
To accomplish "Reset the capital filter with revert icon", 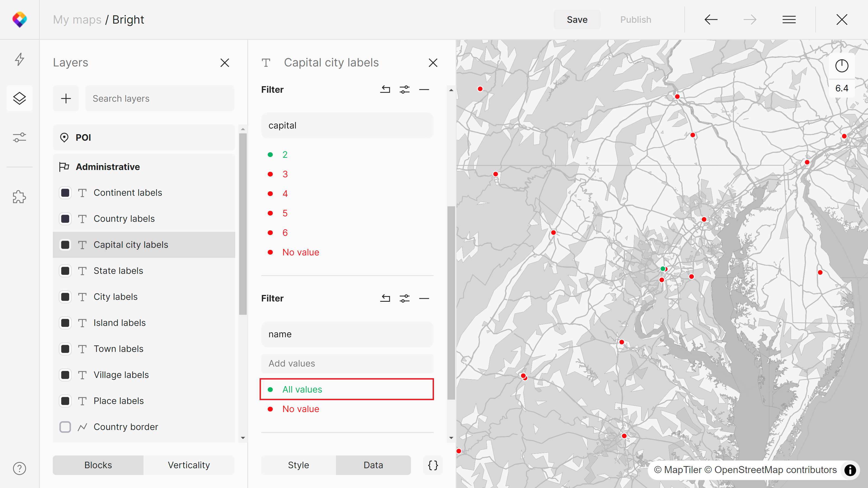I will 385,89.
